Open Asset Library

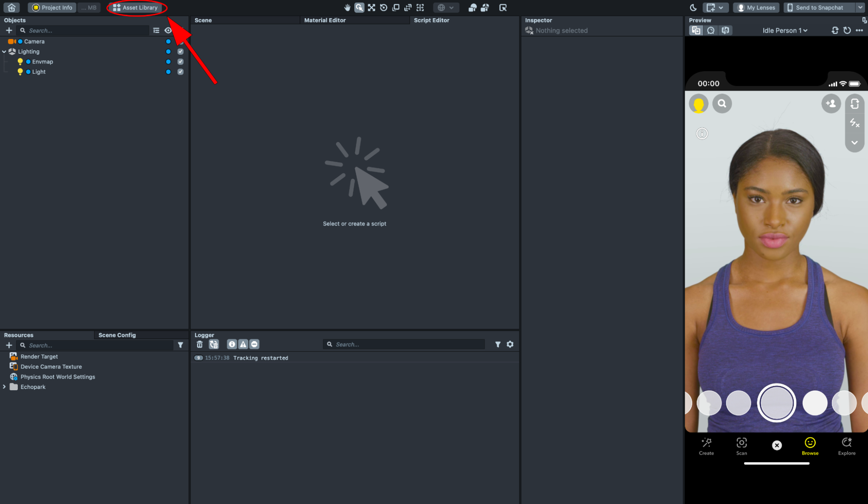click(x=135, y=7)
